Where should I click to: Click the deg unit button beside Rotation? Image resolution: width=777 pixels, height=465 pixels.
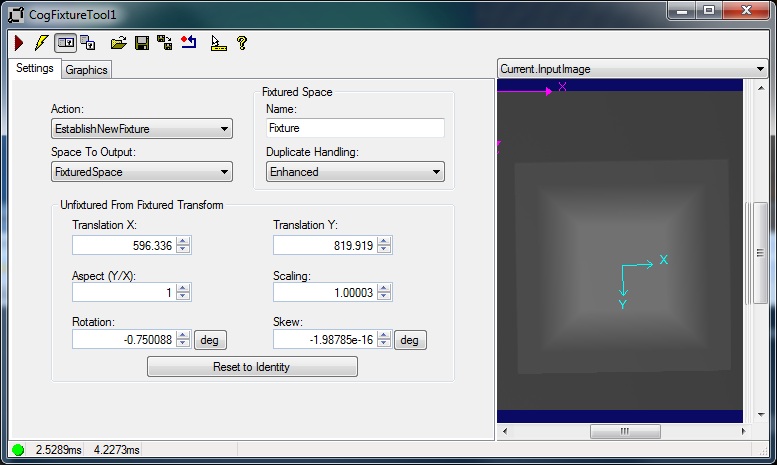pos(209,340)
